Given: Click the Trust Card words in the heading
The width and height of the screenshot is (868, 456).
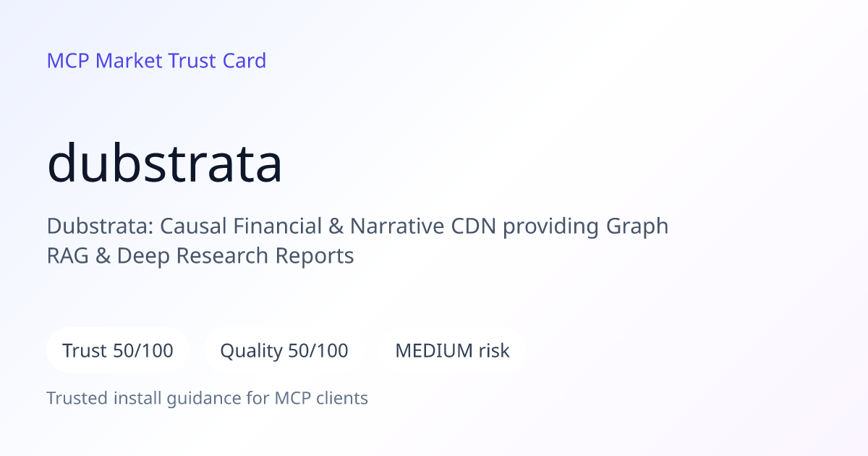Looking at the screenshot, I should pos(217,61).
